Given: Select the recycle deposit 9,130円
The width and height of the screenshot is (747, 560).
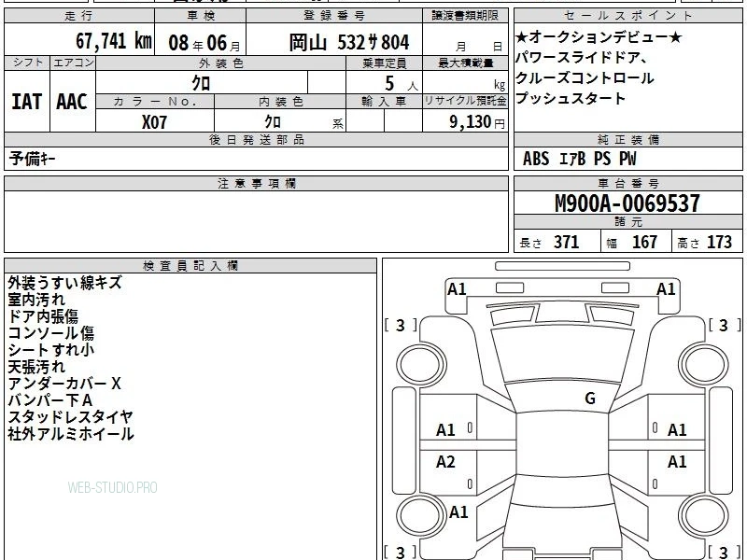Looking at the screenshot, I should (477, 122).
